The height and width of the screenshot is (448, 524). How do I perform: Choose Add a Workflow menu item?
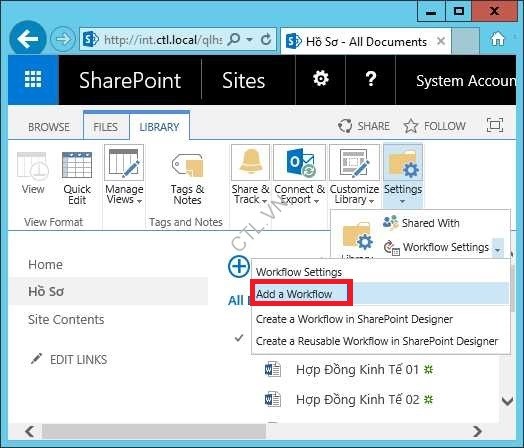coord(381,294)
